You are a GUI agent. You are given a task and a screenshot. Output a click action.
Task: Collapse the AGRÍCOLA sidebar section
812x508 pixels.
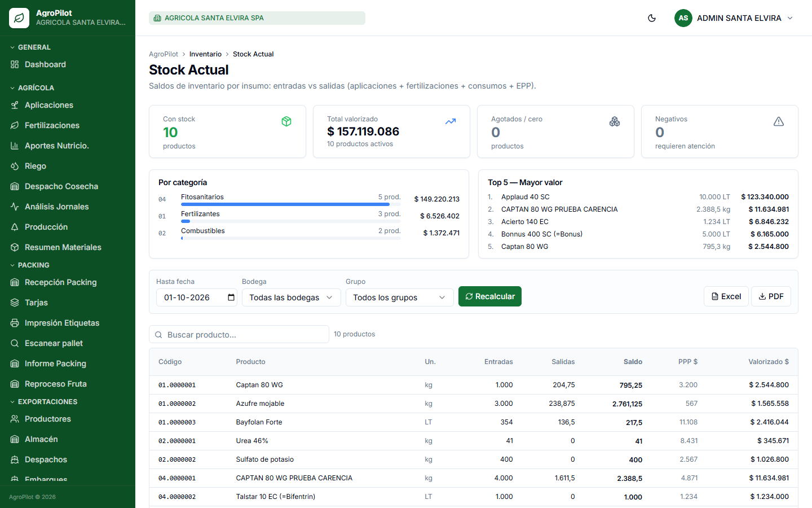(x=32, y=88)
